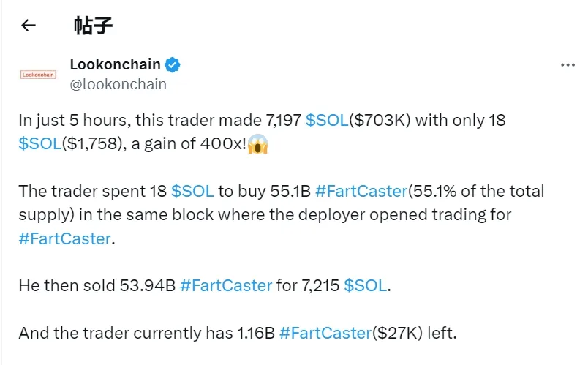Click the "($27K) left." text

tap(414, 333)
